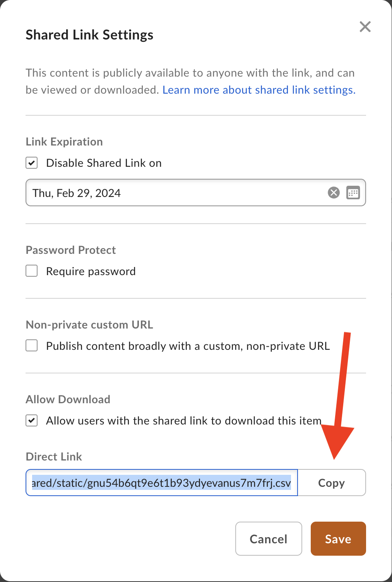Check the Publish content broadly checkbox
Viewport: 392px width, 582px height.
(x=32, y=345)
